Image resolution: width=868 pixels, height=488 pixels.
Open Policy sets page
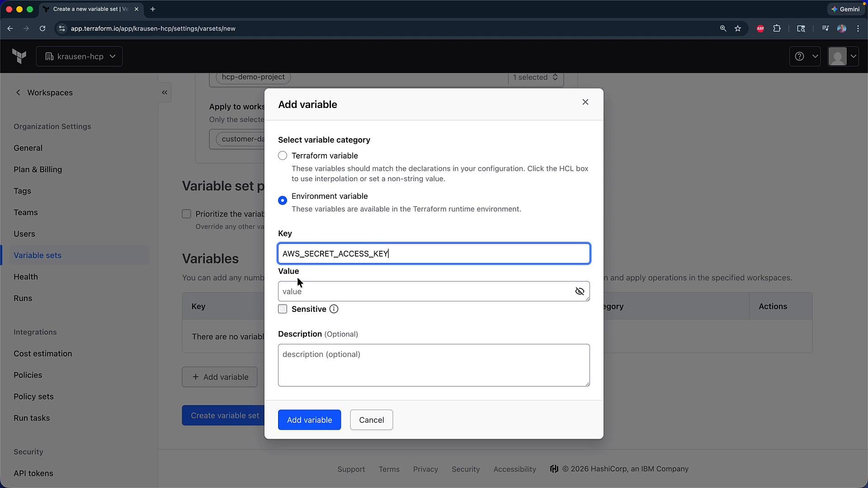[x=33, y=397]
